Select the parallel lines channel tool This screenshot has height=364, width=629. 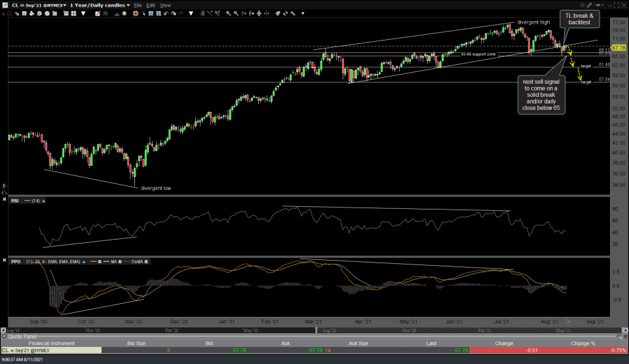(217, 14)
